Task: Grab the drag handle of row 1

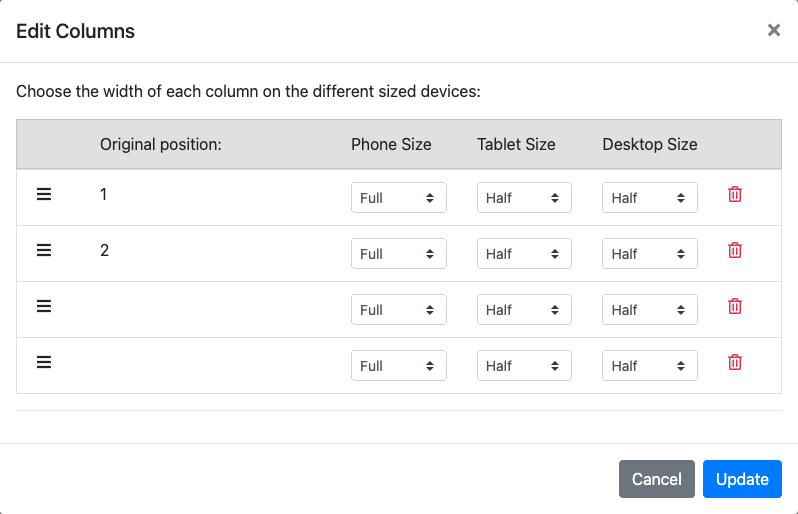Action: [44, 195]
